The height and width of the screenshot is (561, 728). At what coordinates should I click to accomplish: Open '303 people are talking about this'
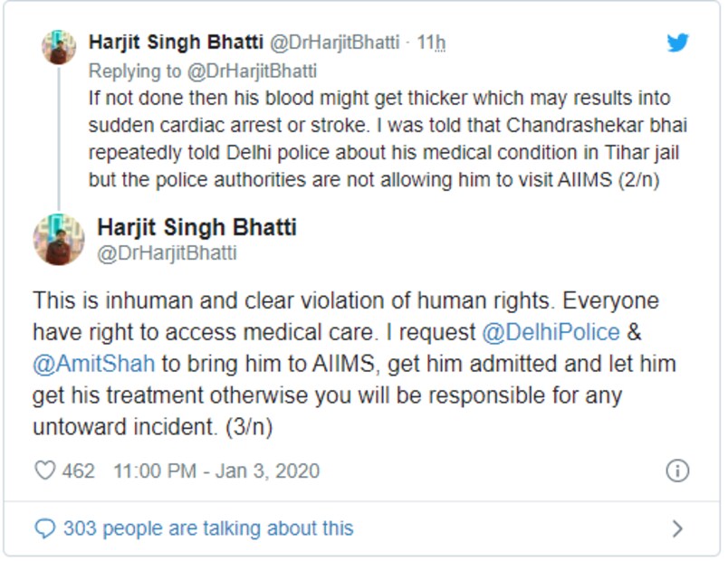click(208, 528)
